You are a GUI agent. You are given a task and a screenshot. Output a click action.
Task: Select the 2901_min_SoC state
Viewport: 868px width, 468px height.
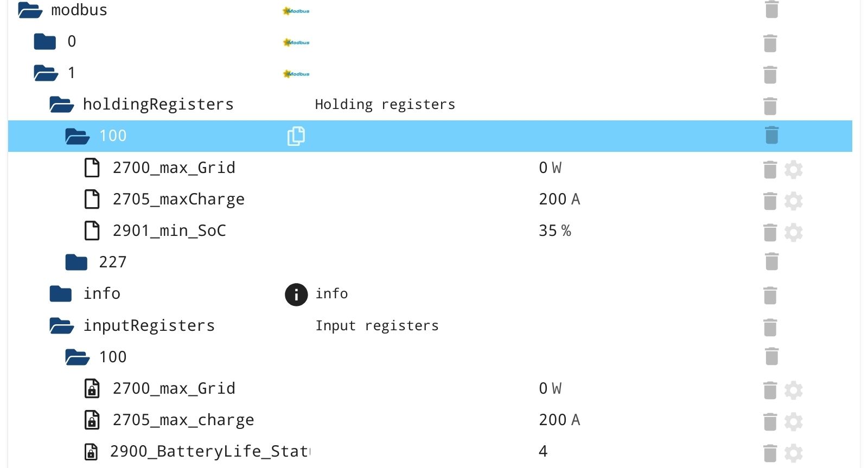[x=169, y=231]
